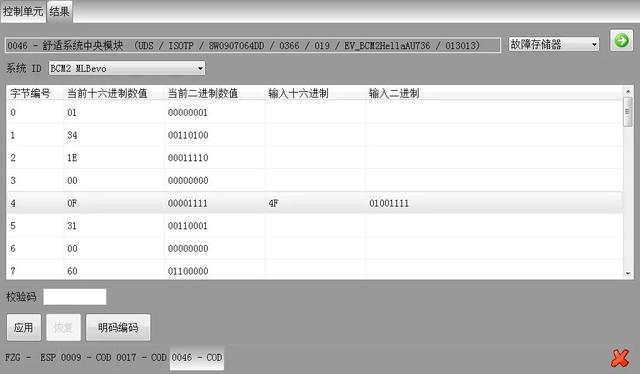Open the 故障存储器 dropdown
This screenshot has width=640, height=374.
pos(553,44)
